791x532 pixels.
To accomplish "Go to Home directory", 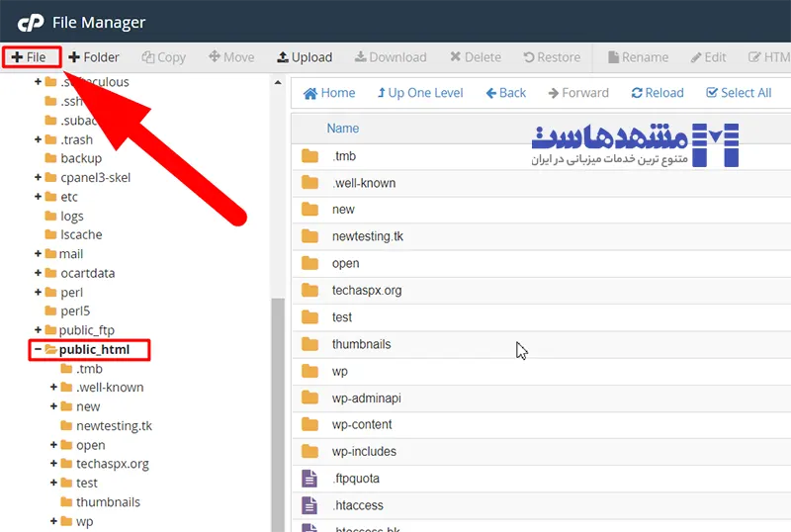I will (x=329, y=93).
